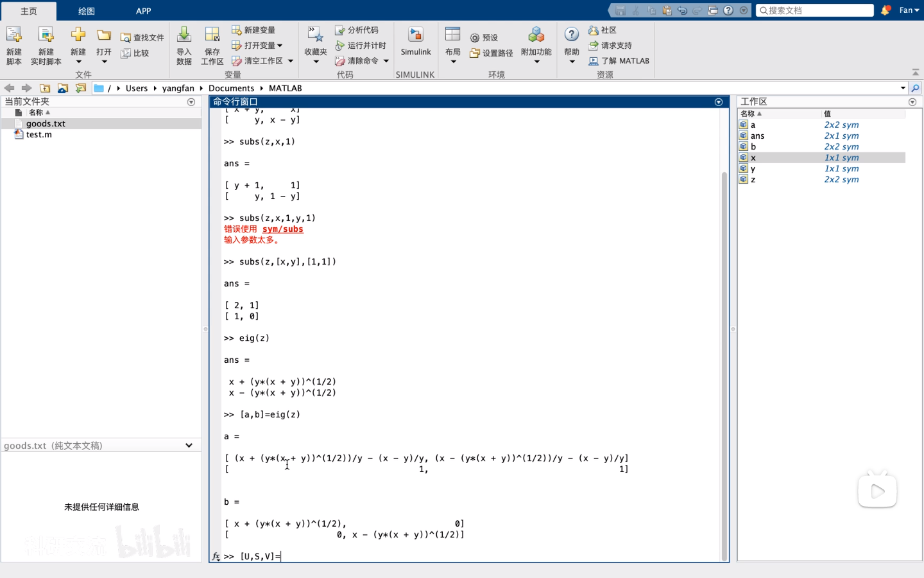The height and width of the screenshot is (578, 924).
Task: Import data with 导入数据
Action: pyautogui.click(x=184, y=46)
